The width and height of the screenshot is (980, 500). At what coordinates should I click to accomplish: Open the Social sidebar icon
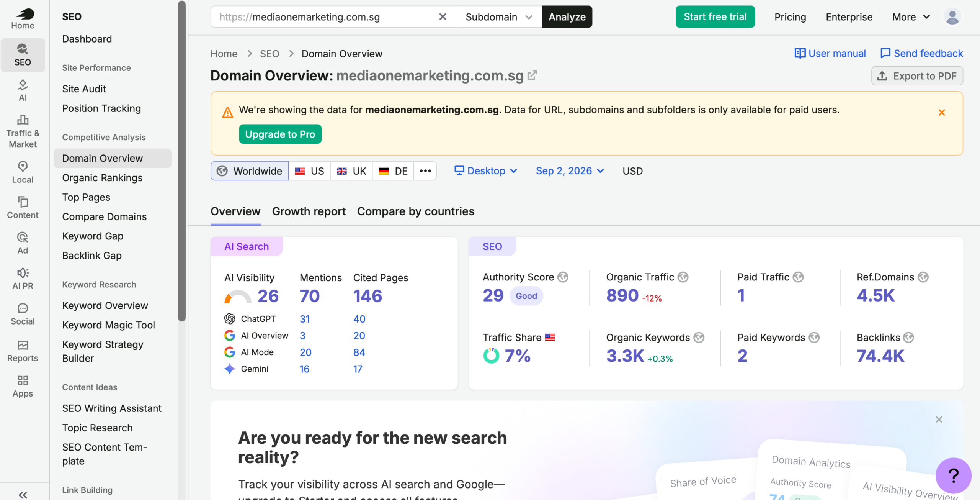click(23, 314)
